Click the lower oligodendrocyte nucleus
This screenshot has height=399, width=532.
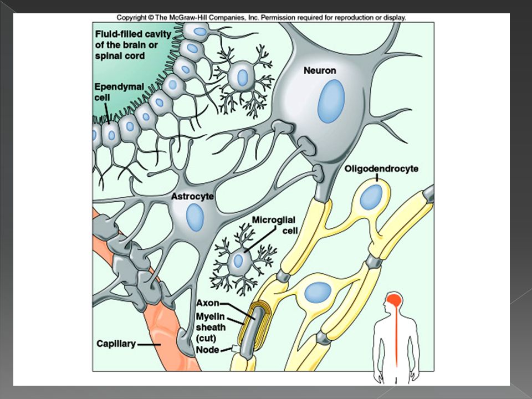pos(318,293)
